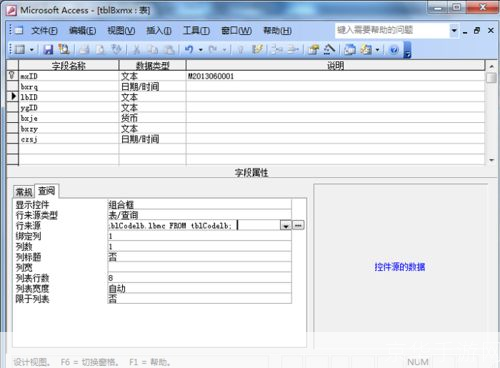Click the 显示控件 value 组合框

pyautogui.click(x=199, y=205)
